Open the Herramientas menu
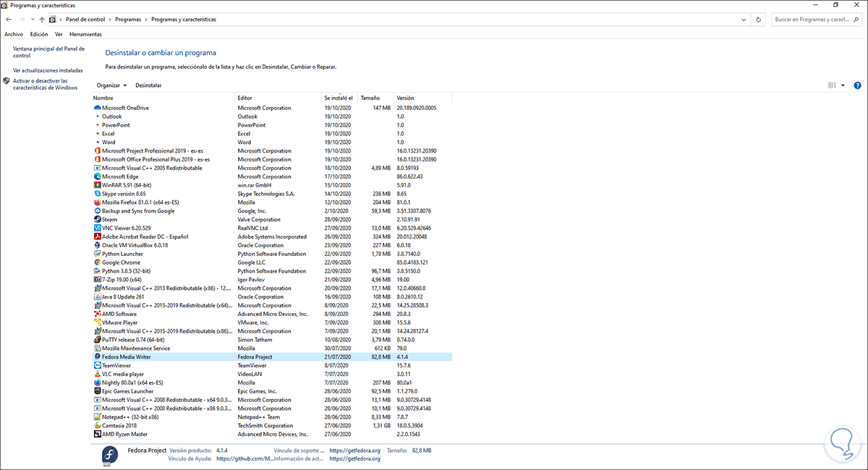The height and width of the screenshot is (470, 868). click(x=85, y=34)
